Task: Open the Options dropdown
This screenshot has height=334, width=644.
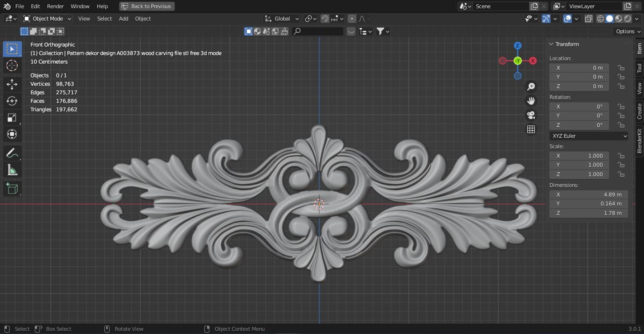Action: (x=628, y=31)
